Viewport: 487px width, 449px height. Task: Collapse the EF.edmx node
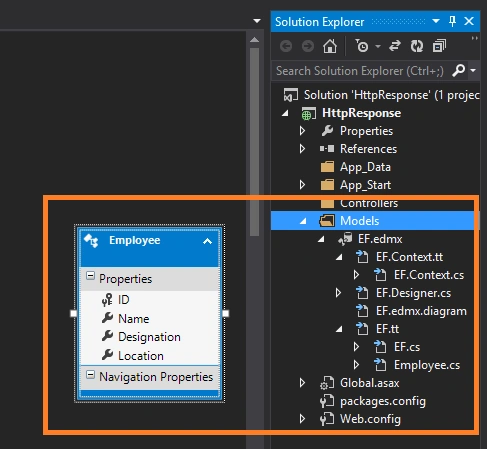(x=321, y=239)
